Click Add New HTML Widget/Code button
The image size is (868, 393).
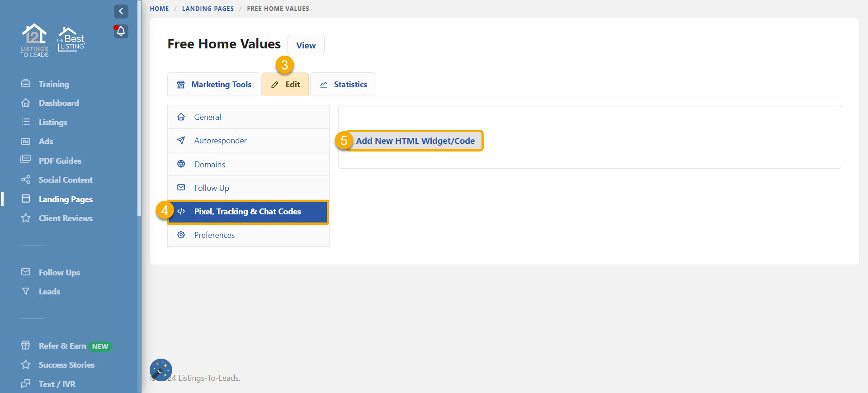click(x=415, y=141)
